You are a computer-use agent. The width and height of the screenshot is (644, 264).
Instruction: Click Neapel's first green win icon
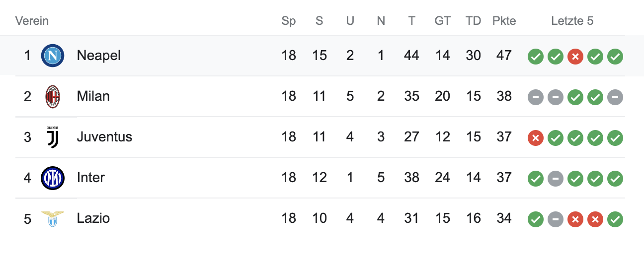(x=535, y=57)
